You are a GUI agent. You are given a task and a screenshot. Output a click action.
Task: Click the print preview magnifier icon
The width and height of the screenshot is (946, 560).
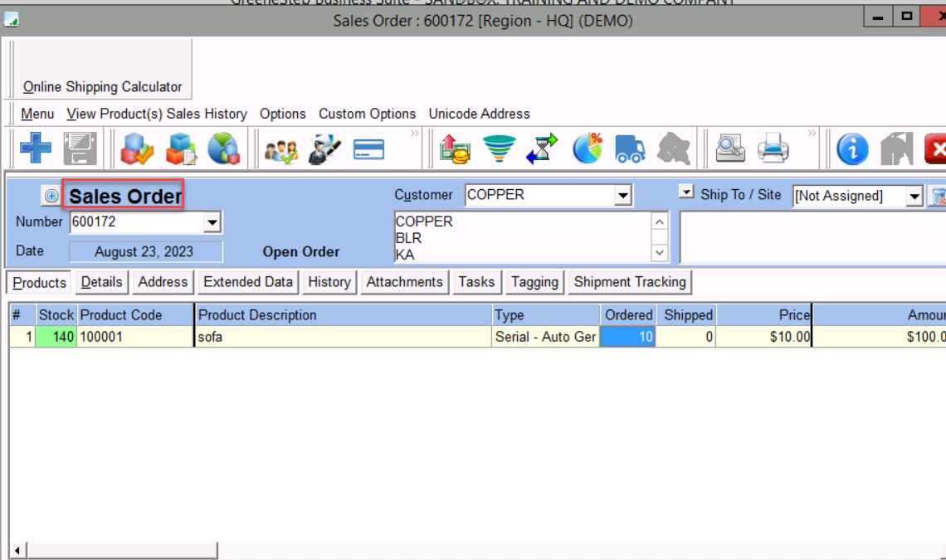tap(730, 149)
